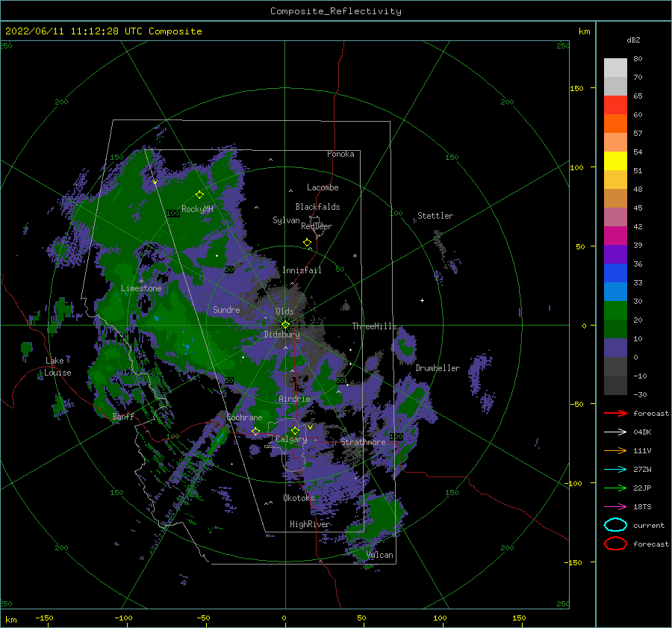This screenshot has width=672, height=628.
Task: Select the orange 57-60 dBZ swatch
Action: pos(615,123)
